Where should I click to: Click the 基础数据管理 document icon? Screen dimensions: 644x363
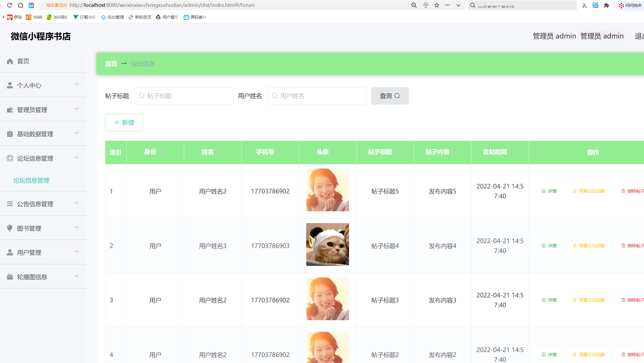10,134
